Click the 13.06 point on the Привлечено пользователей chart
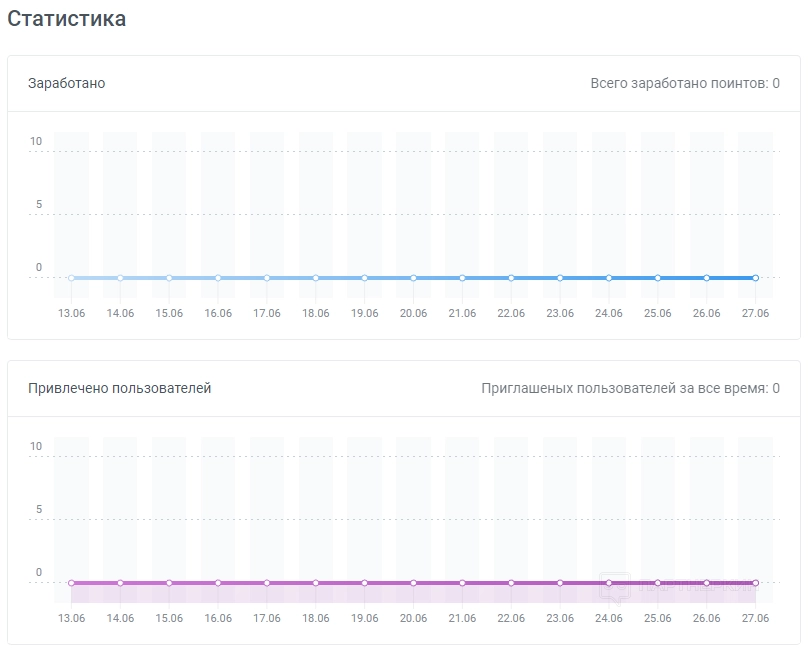Image resolution: width=810 pixels, height=658 pixels. (x=71, y=582)
